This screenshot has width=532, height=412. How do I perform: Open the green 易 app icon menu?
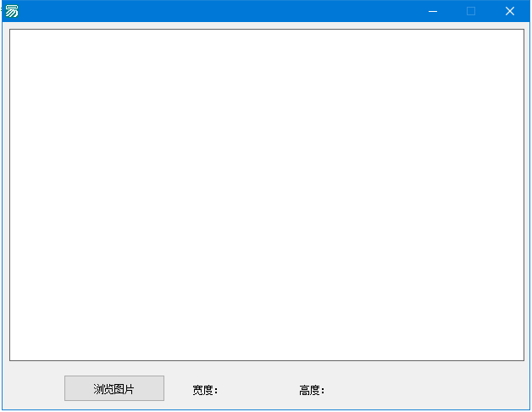12,11
